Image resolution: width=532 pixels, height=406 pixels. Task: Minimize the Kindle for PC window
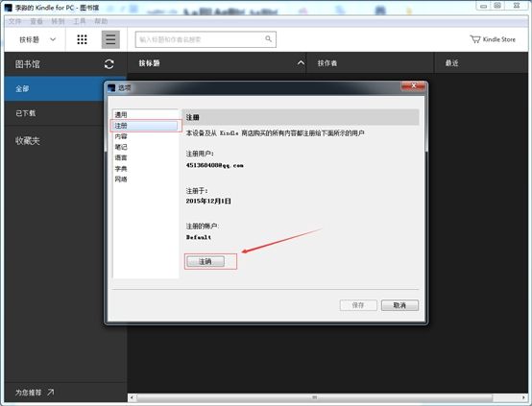484,6
